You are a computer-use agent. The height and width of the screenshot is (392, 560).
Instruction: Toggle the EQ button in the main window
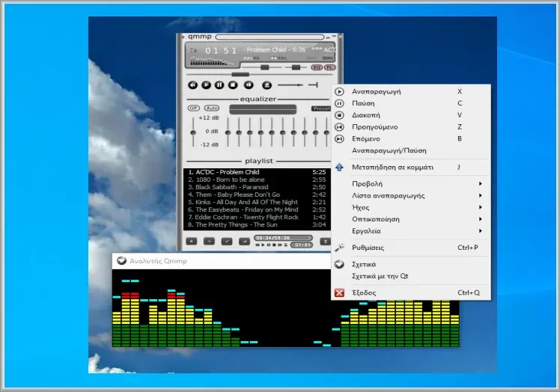click(x=317, y=67)
